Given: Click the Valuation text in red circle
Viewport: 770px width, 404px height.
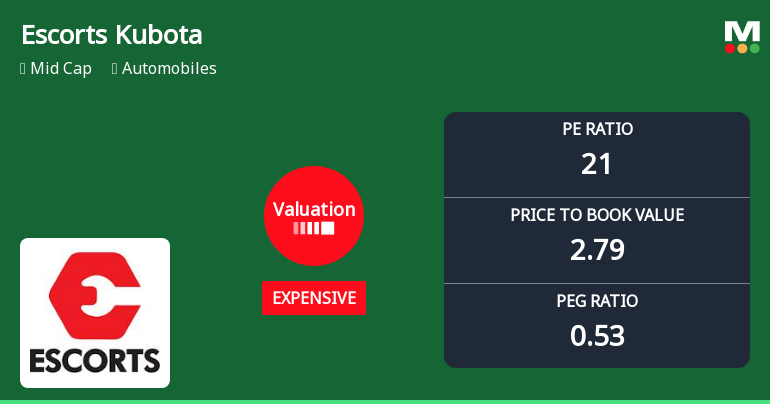Looking at the screenshot, I should (x=314, y=210).
